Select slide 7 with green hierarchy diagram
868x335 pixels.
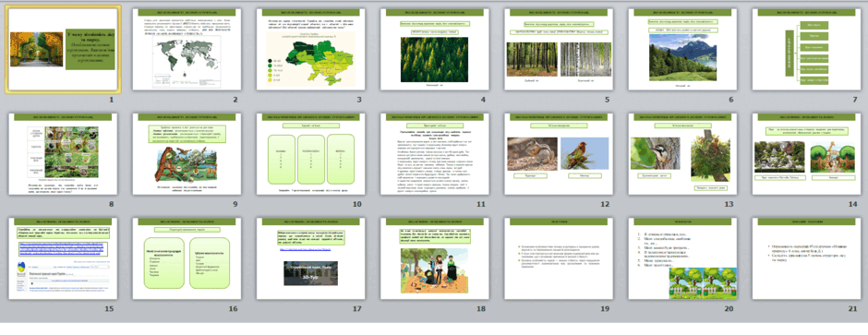807,49
